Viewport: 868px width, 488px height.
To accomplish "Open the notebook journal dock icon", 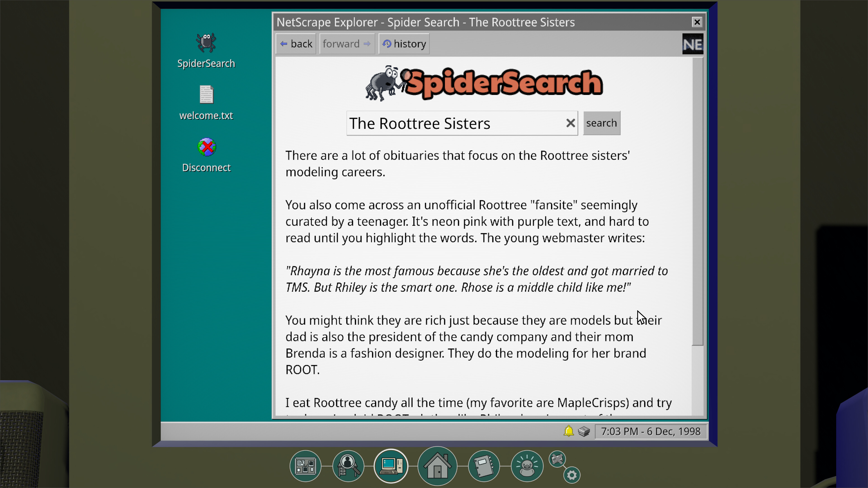I will click(484, 466).
